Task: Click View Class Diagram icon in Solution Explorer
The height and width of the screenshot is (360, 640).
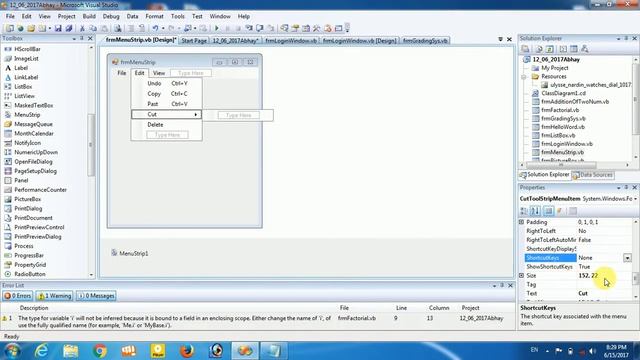Action: click(x=584, y=49)
